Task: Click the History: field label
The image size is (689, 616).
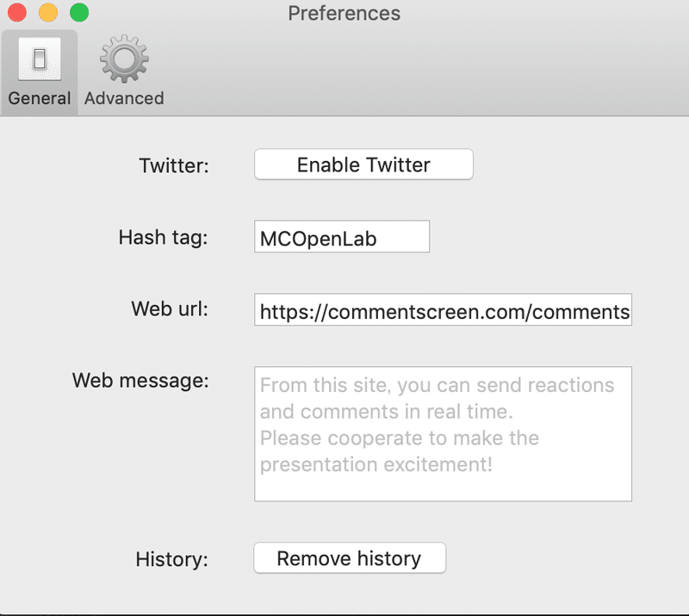Action: pos(171,560)
